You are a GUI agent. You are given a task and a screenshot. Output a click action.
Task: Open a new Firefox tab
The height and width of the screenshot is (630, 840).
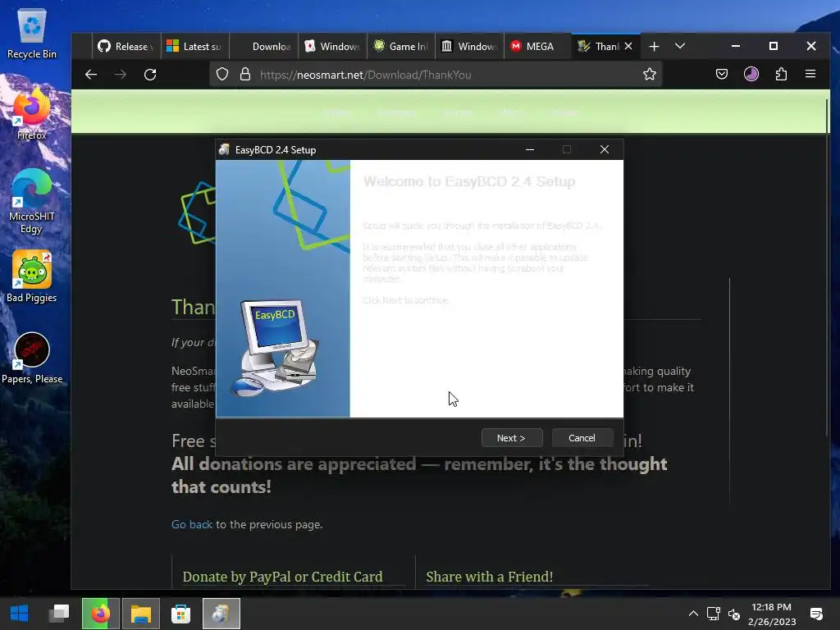pyautogui.click(x=654, y=47)
